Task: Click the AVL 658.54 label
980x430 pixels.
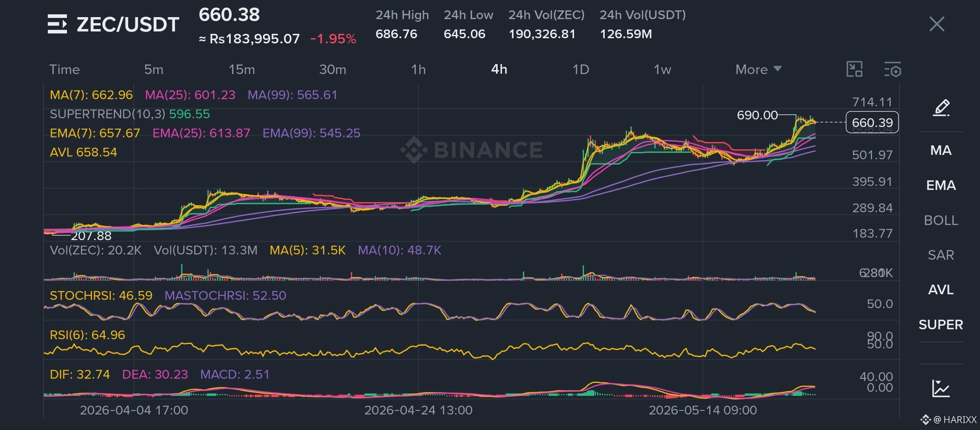Action: tap(83, 152)
